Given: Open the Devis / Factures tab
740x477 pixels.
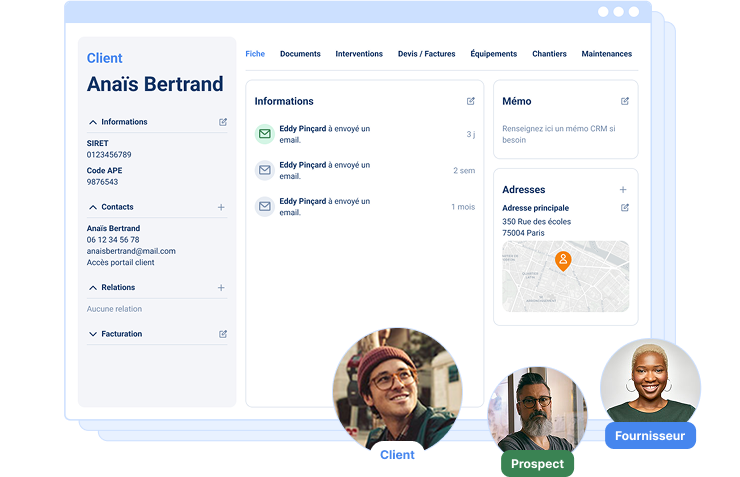Looking at the screenshot, I should (427, 54).
